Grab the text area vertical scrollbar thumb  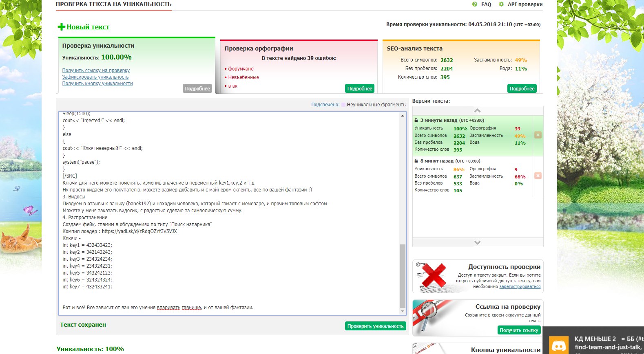[403, 275]
